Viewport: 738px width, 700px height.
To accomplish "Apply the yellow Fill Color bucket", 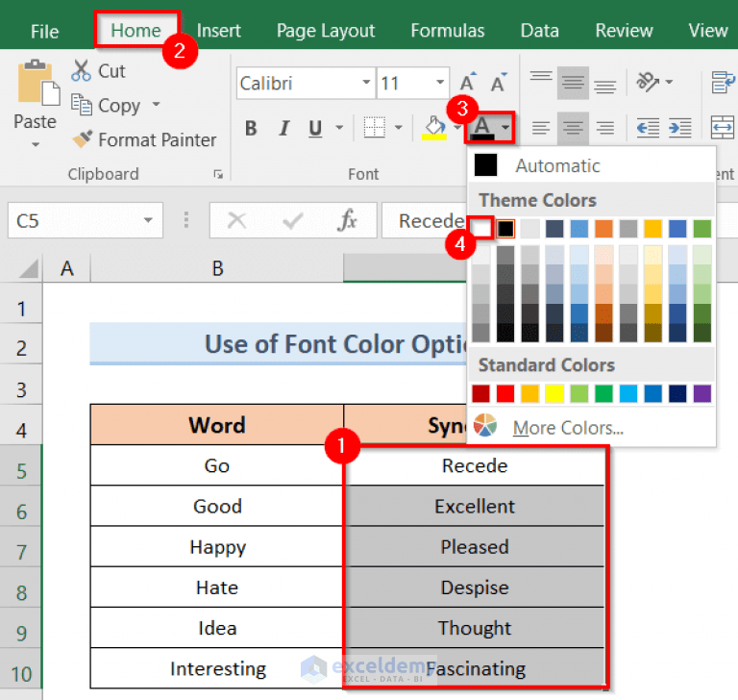I will coord(434,128).
